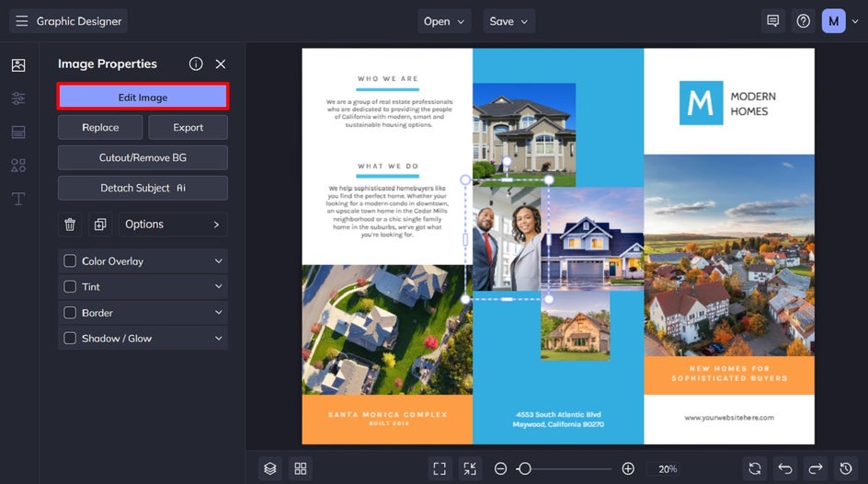Open the Image Manager sidebar icon

18,64
